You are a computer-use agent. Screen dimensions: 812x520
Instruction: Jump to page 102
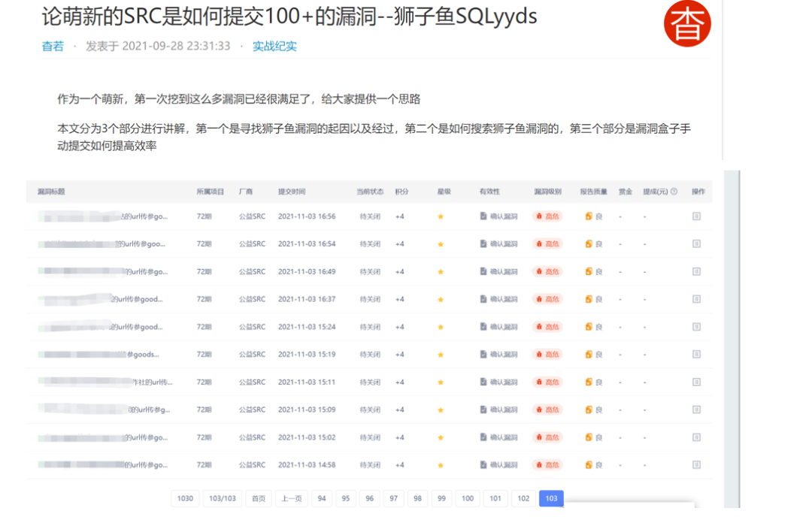[x=523, y=498]
